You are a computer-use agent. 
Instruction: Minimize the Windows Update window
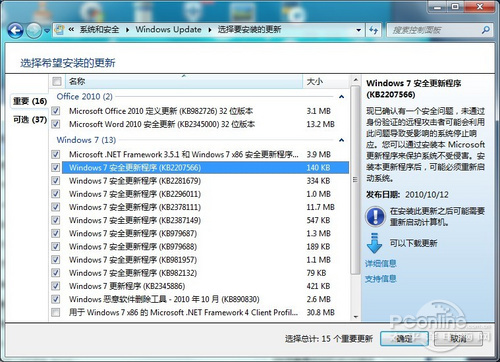(x=437, y=6)
